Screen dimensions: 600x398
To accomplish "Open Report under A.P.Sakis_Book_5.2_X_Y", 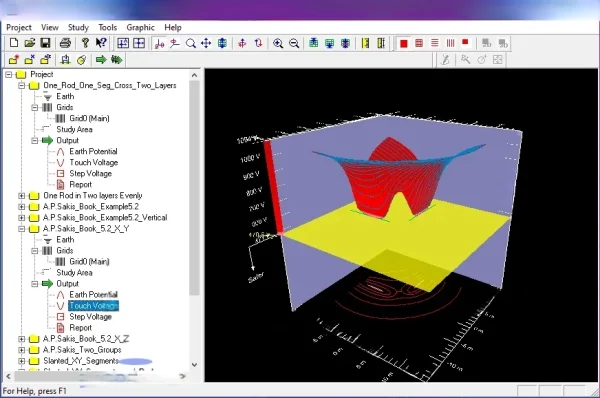I will coord(80,328).
